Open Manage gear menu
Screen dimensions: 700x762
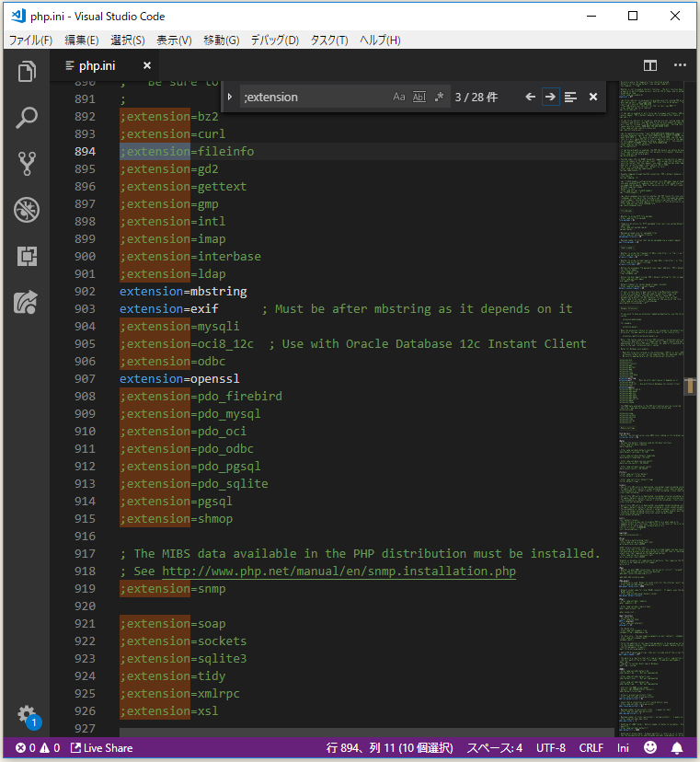pyautogui.click(x=27, y=715)
